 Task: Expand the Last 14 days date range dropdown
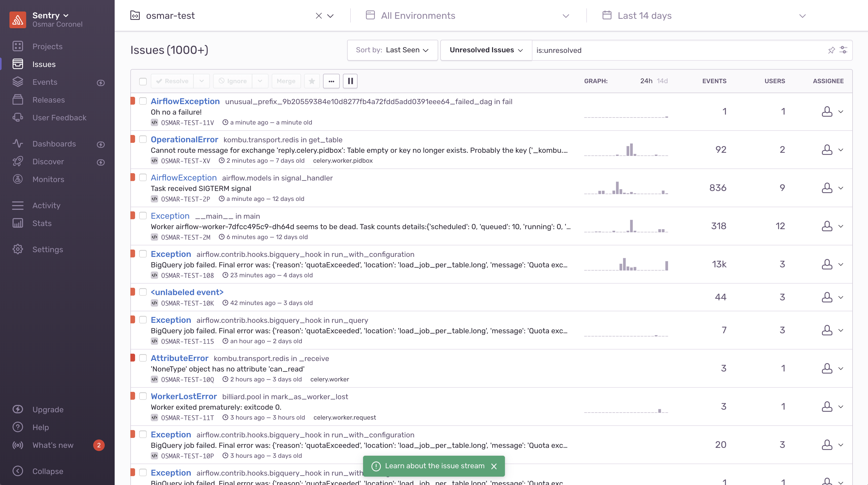[x=706, y=15]
